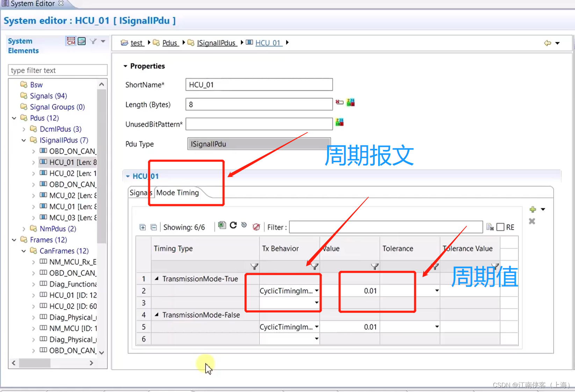Click the Filter text input field
575x392 pixels.
(386, 227)
